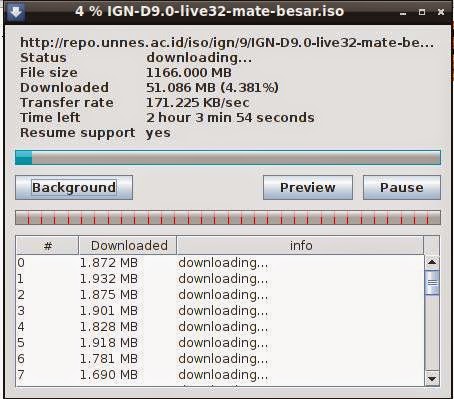Select connection row with 1.690 MB

(220, 375)
